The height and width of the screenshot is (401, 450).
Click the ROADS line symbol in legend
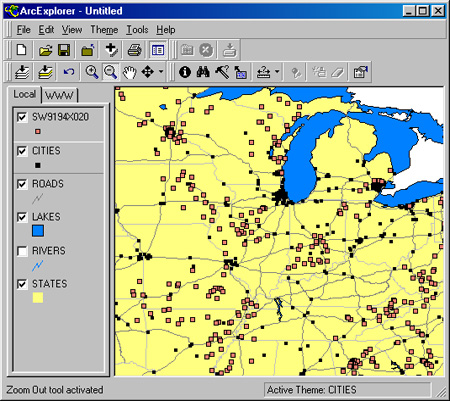coord(38,199)
